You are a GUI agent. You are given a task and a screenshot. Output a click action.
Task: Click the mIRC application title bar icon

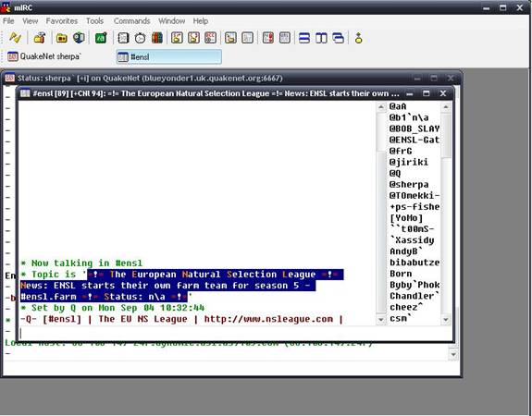tap(6, 6)
